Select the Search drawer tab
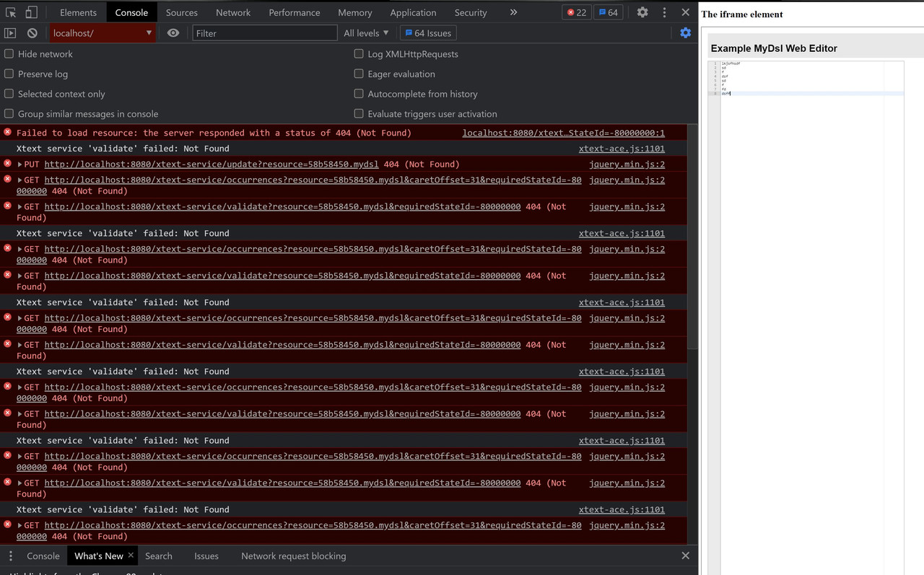The image size is (924, 575). (x=159, y=556)
